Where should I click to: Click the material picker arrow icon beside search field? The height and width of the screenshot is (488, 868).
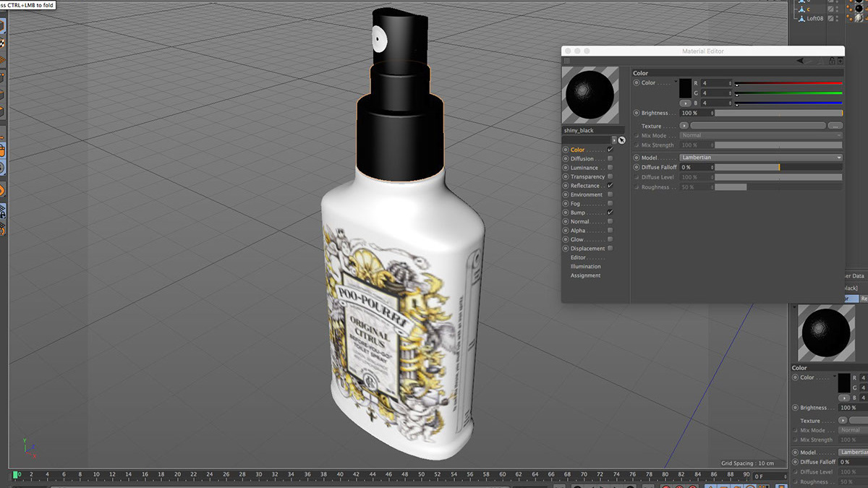[x=621, y=140]
